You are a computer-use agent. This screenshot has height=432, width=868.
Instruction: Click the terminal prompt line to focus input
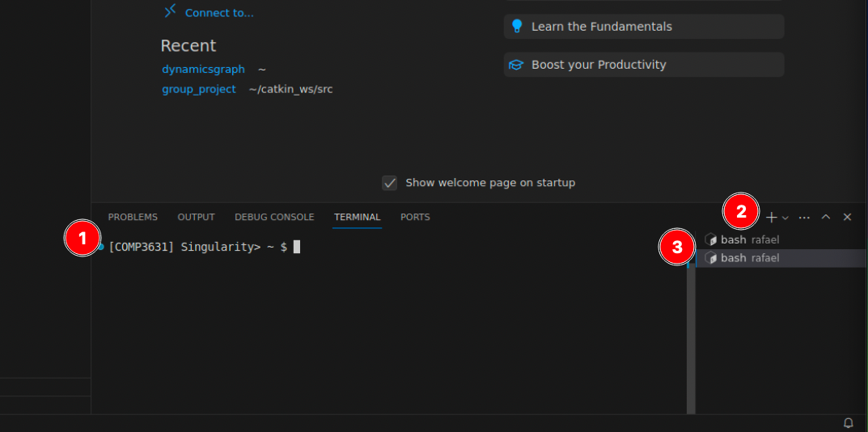click(205, 247)
